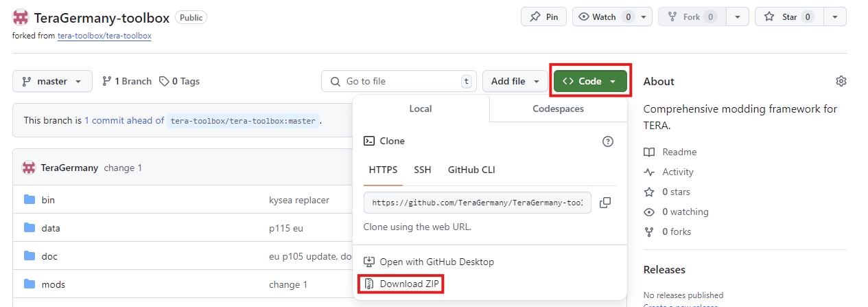
Task: View the 0 watching link
Action: tap(676, 212)
